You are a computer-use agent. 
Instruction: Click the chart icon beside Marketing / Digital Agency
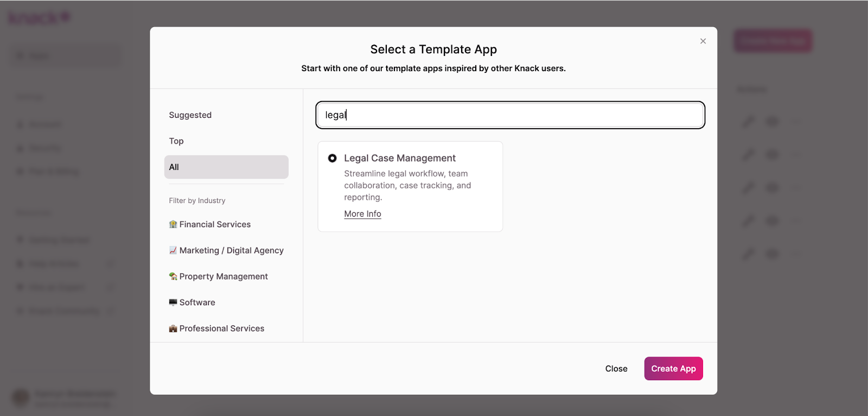[173, 250]
